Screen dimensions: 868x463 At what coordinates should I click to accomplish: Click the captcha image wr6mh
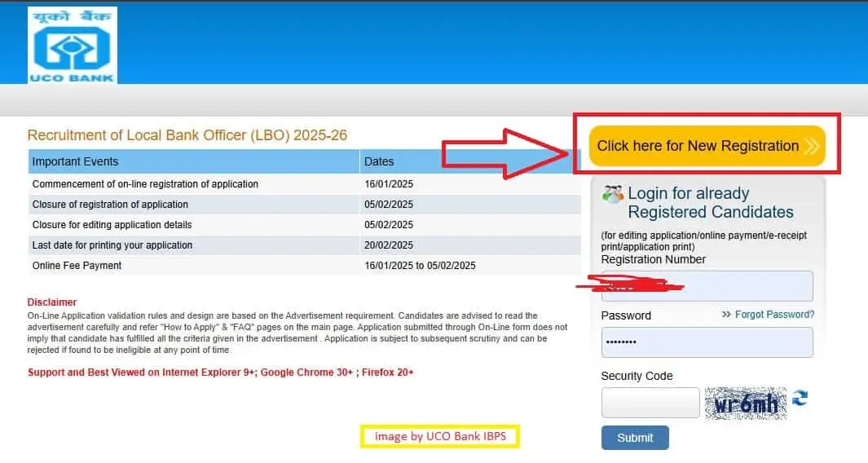(746, 403)
